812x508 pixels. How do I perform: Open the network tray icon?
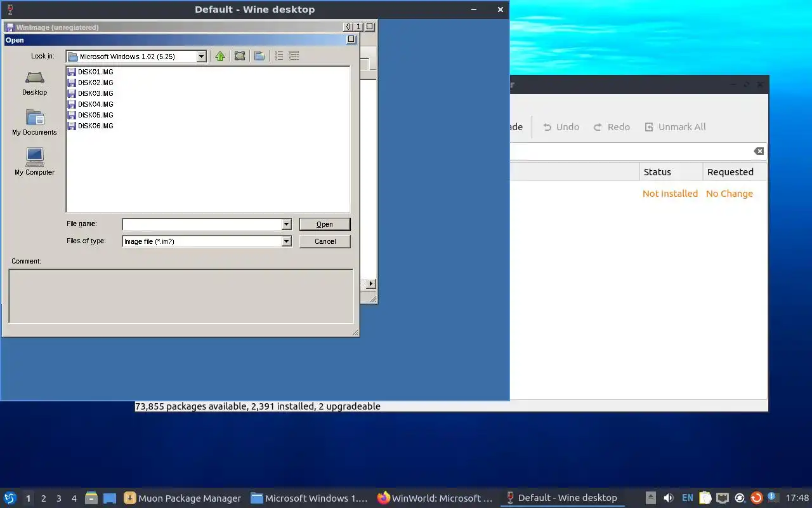(723, 498)
